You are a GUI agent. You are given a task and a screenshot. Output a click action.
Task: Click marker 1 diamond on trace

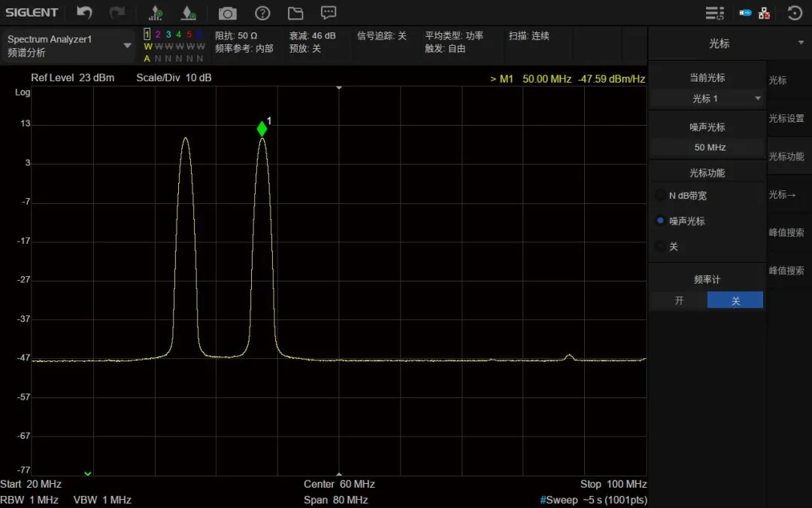pyautogui.click(x=262, y=129)
